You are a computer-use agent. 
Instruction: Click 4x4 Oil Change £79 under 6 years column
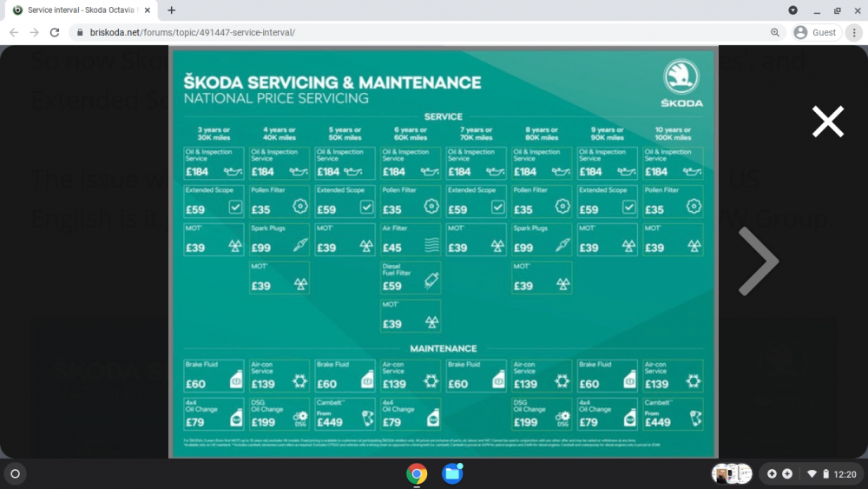411,413
